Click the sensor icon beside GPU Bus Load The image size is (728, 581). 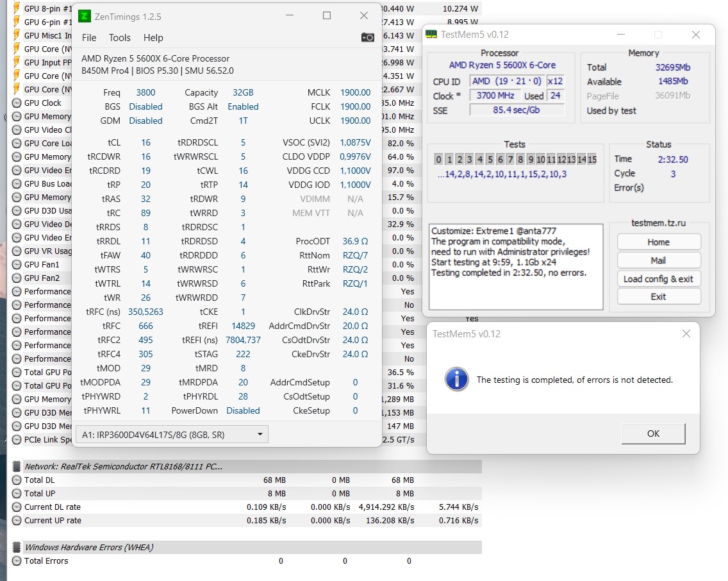(17, 183)
